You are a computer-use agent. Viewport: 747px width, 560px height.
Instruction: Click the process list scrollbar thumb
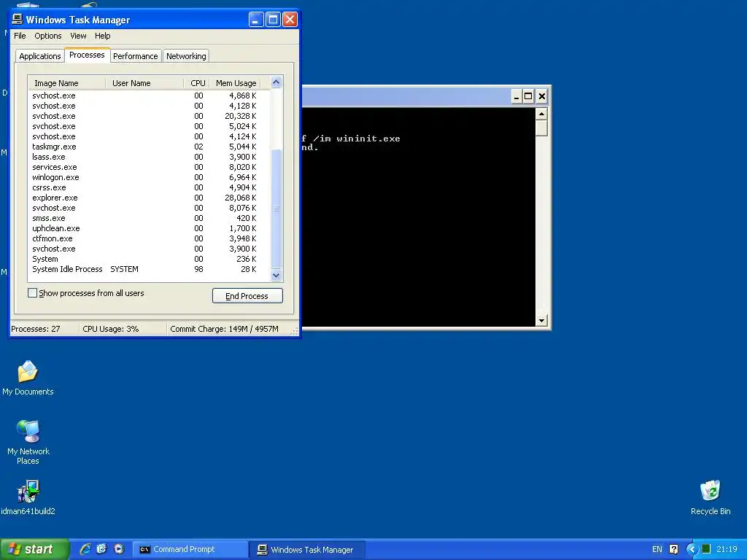pos(276,209)
